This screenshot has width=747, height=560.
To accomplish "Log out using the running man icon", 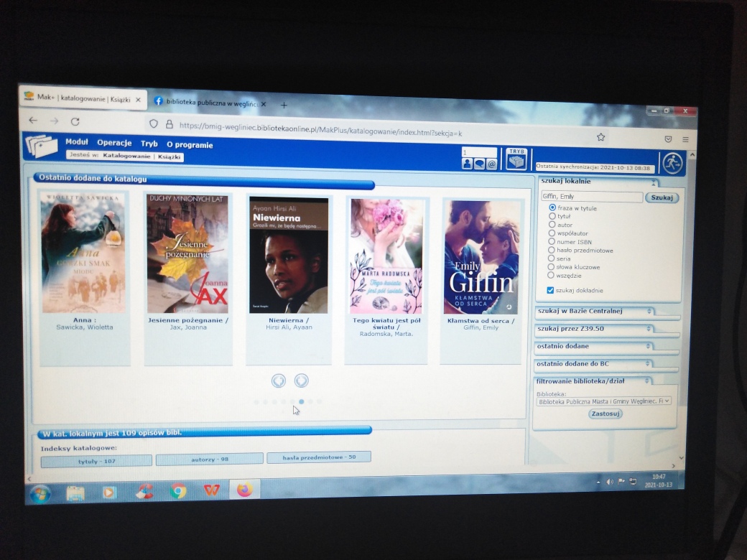I will [672, 164].
